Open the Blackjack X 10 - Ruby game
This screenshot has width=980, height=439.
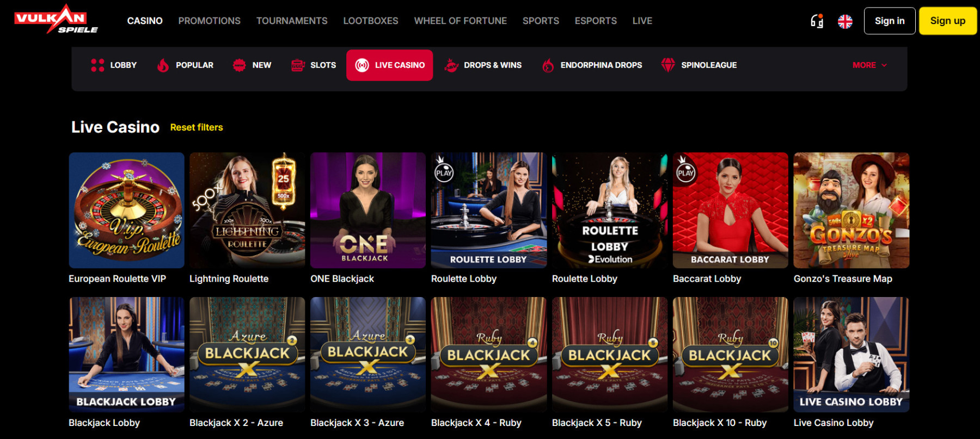[x=731, y=355]
